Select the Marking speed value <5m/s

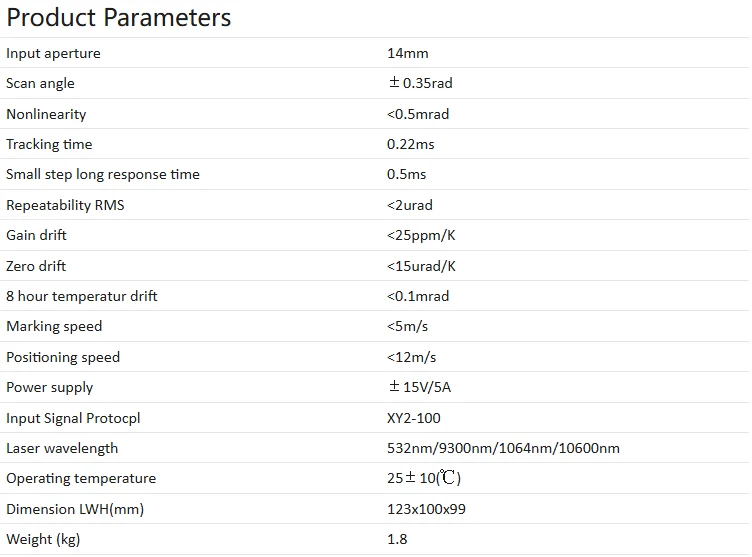(x=412, y=326)
